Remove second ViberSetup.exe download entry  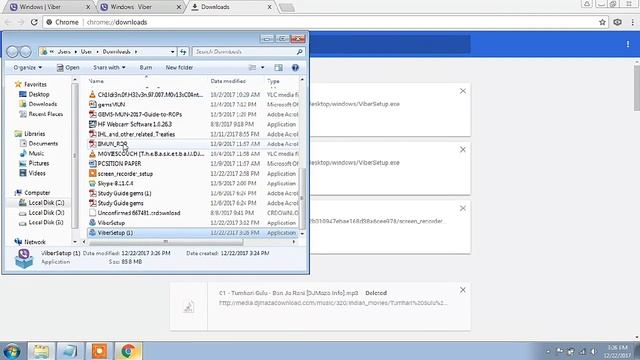point(463,150)
